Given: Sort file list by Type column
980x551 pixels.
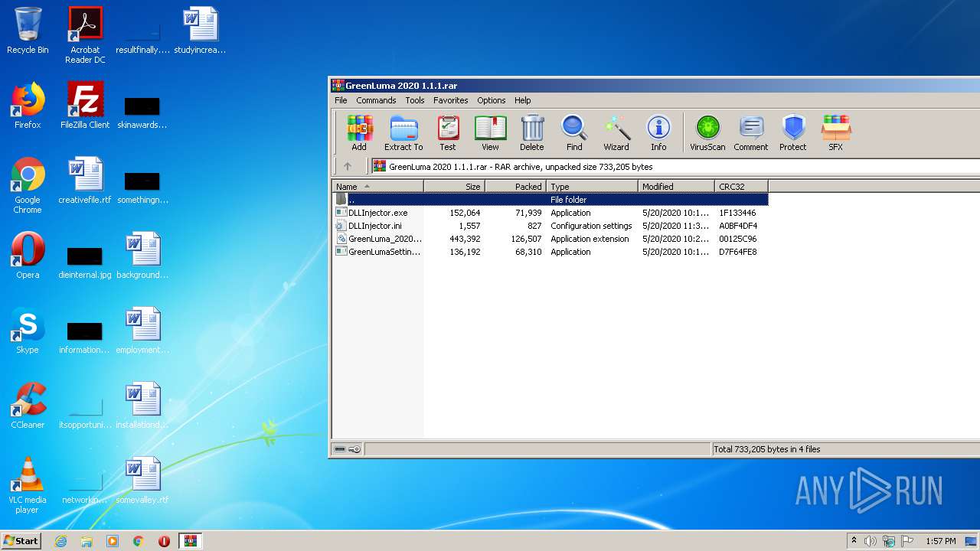Looking at the screenshot, I should [593, 186].
